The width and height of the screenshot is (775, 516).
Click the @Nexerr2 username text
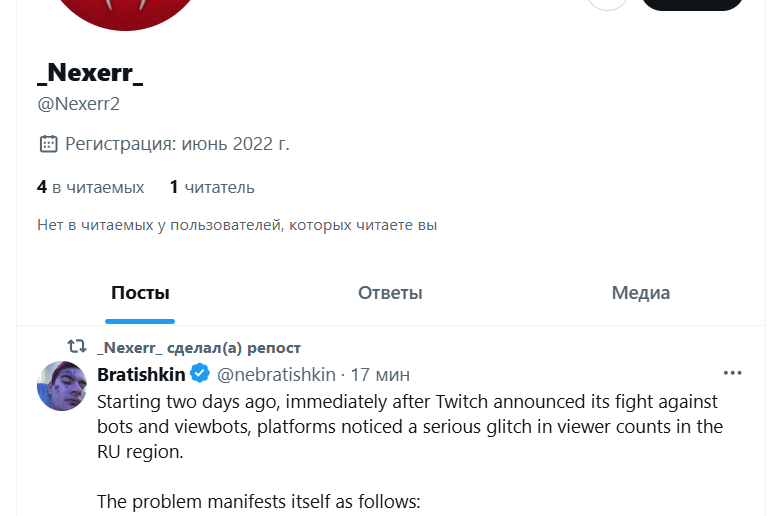click(x=78, y=104)
